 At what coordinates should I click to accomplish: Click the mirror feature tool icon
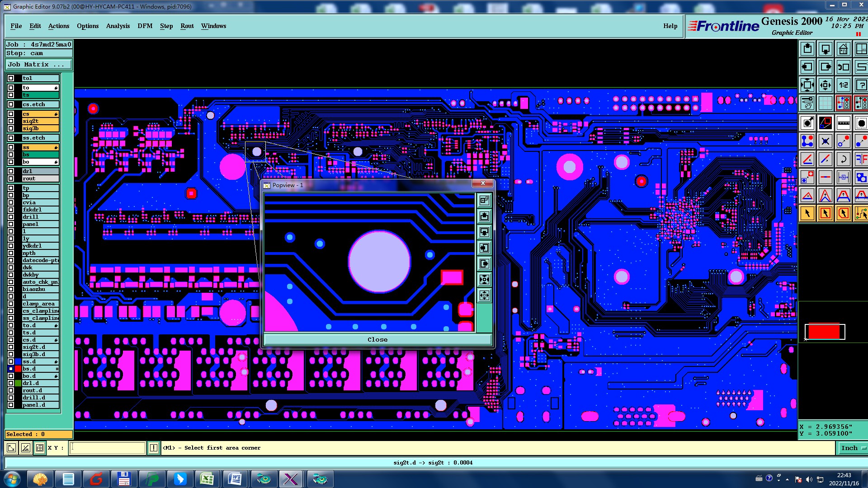coord(861,159)
